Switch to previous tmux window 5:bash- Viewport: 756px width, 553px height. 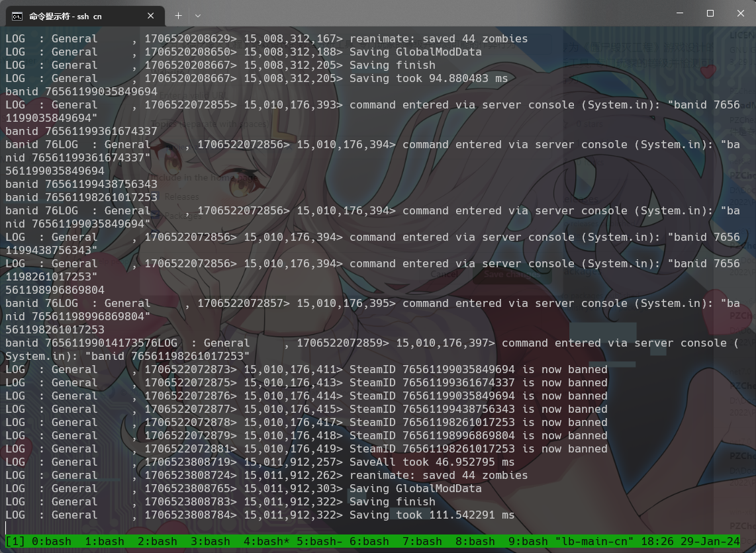pyautogui.click(x=320, y=542)
